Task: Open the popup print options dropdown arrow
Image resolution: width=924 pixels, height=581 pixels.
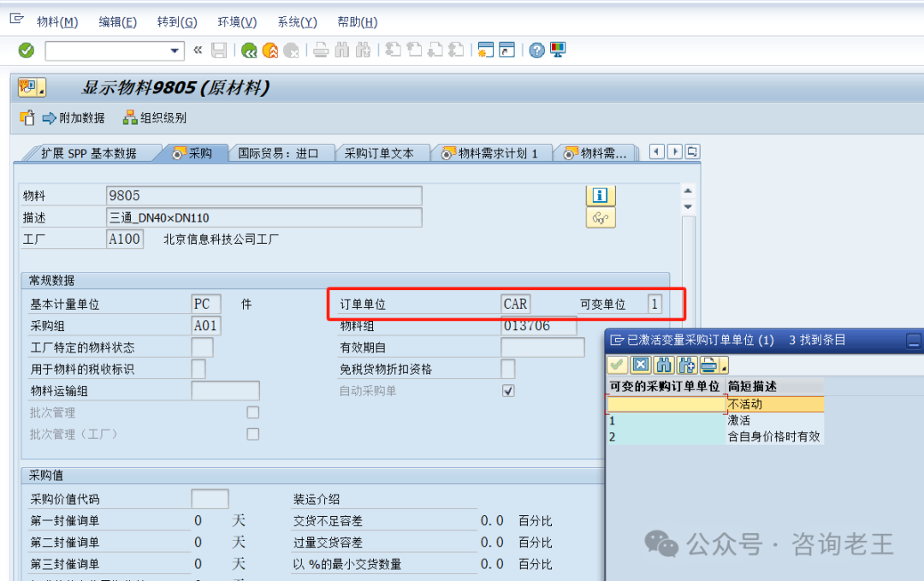Action: pyautogui.click(x=724, y=368)
